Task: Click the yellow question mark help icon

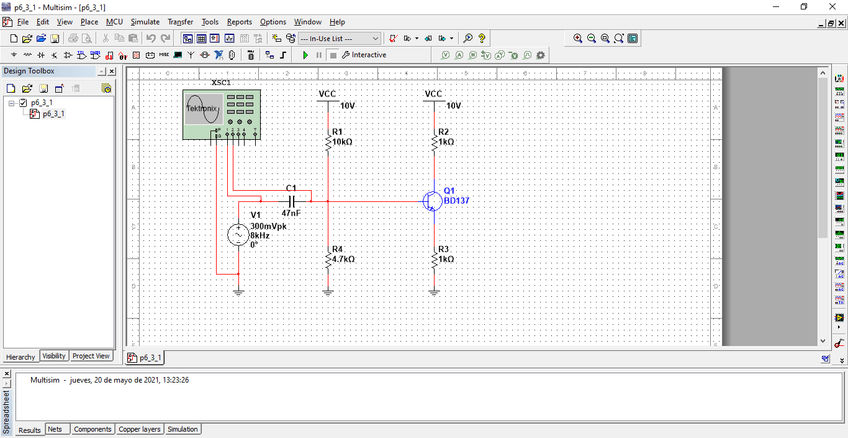Action: click(482, 38)
